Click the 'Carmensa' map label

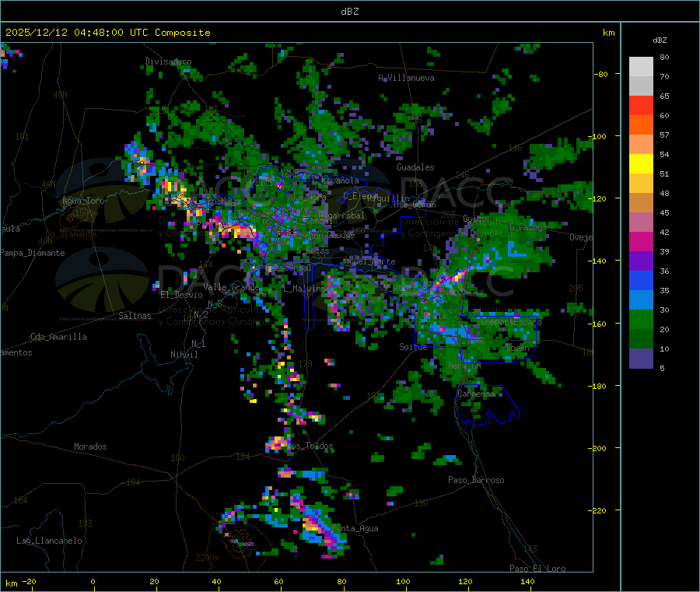click(x=476, y=394)
